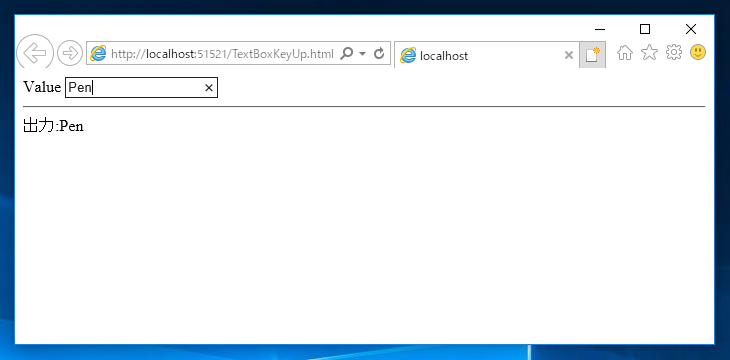Viewport: 730px width, 360px height.
Task: Click the IE favicon on localhost tab
Action: point(408,55)
